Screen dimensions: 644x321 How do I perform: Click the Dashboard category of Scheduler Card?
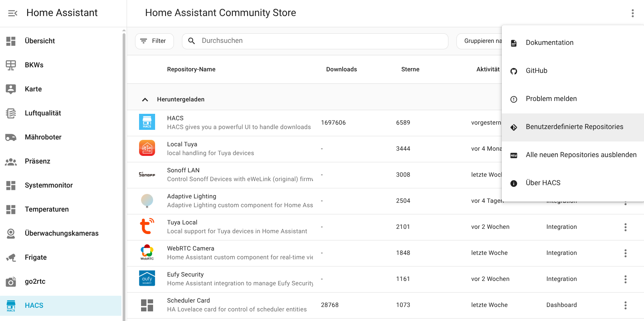561,305
